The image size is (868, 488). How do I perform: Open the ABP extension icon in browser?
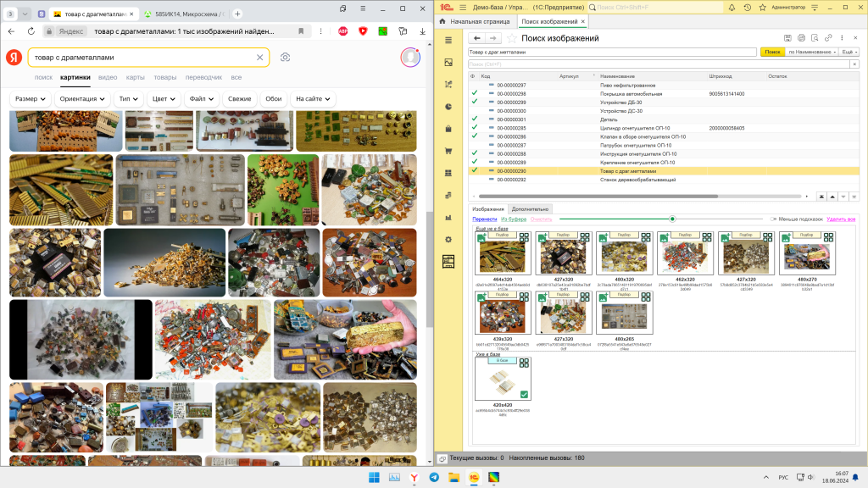[x=343, y=30]
